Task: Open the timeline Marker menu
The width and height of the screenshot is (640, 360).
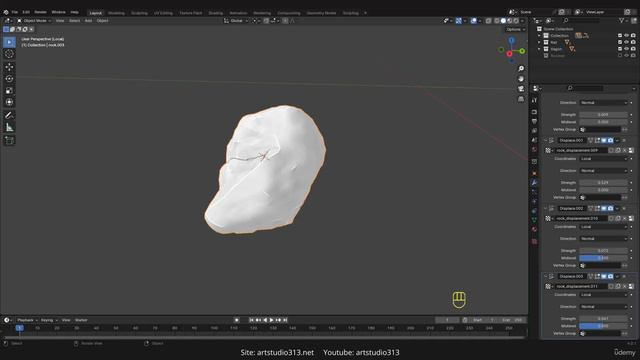Action: [x=81, y=320]
